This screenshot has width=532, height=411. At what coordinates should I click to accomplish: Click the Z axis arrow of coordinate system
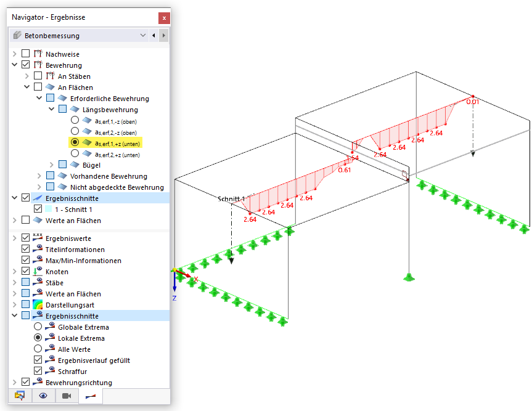pyautogui.click(x=174, y=282)
